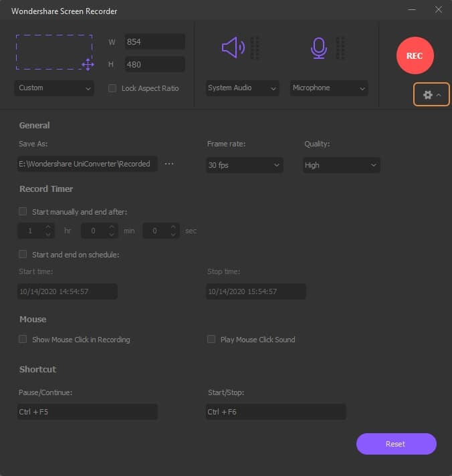Screen dimensions: 452x476
Task: Start recording with the REC button
Action: [415, 55]
